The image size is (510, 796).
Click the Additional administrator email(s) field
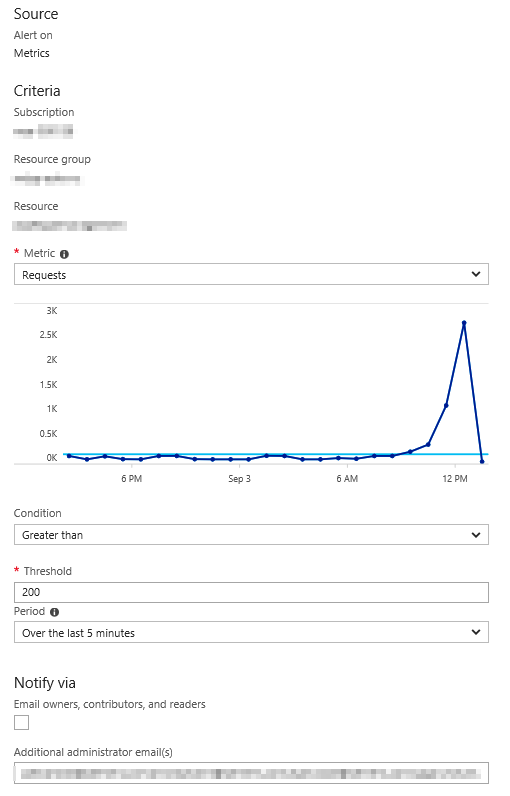pos(251,773)
